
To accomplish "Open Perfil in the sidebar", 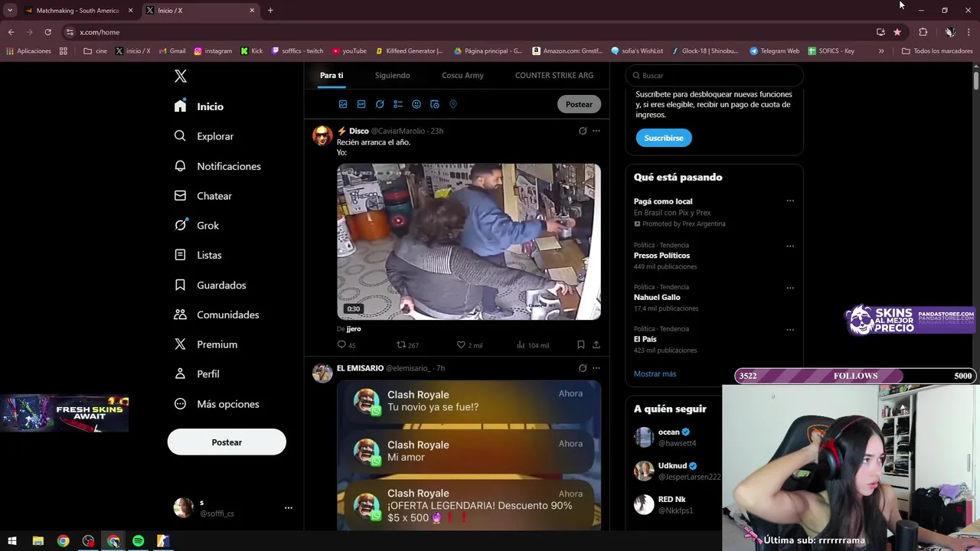I will [197, 374].
